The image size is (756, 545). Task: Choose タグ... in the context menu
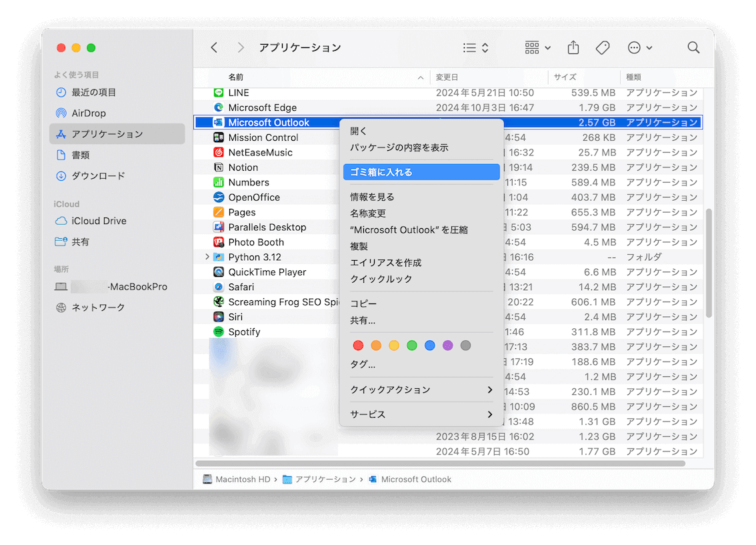click(x=421, y=364)
